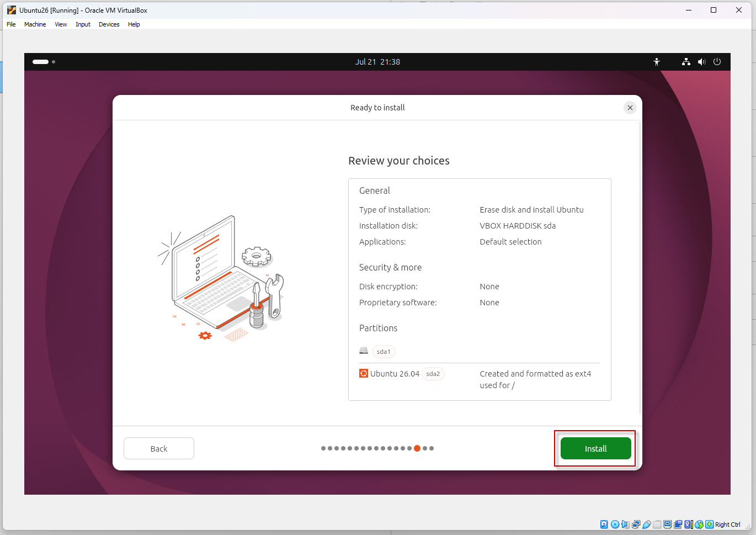Open the Devices menu
Viewport: 756px width, 535px height.
pyautogui.click(x=109, y=24)
